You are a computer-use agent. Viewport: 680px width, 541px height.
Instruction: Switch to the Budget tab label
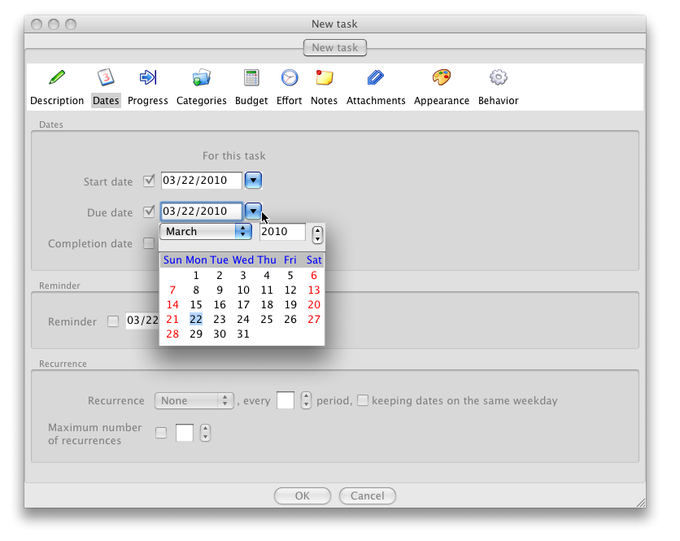pyautogui.click(x=252, y=101)
